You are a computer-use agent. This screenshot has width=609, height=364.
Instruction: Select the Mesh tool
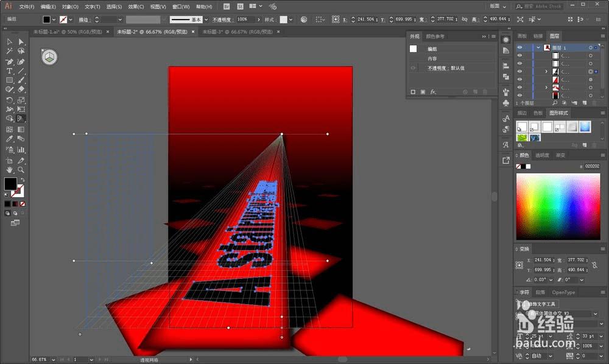9,129
